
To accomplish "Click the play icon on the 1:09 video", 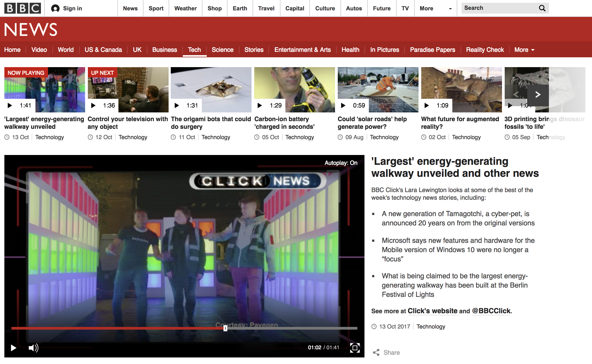I will tap(427, 105).
